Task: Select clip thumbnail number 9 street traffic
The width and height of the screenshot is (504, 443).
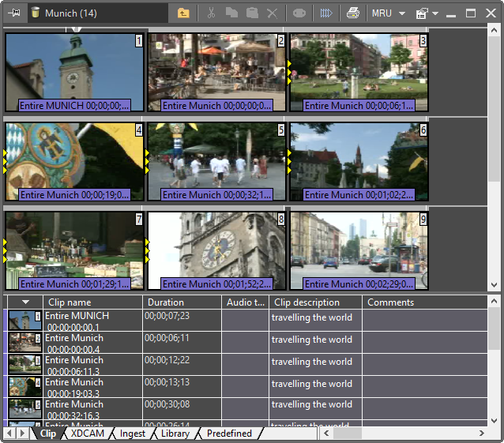Action: (359, 250)
